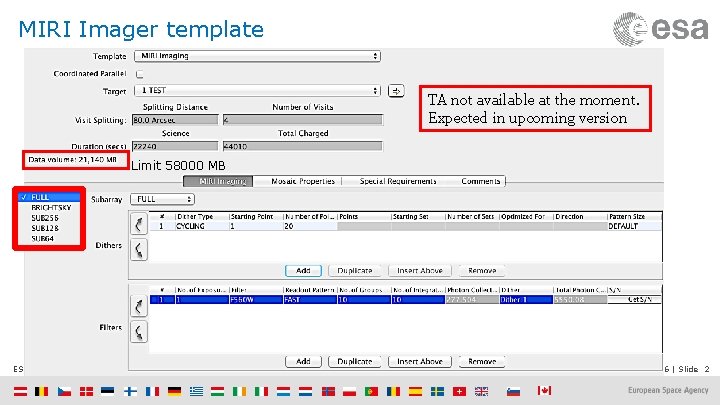Click Remove under the Dithers table
The image size is (720, 405).
tap(482, 271)
